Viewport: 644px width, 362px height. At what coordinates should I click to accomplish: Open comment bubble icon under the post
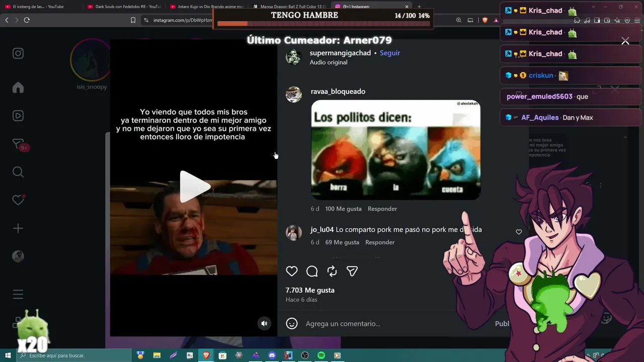tap(312, 271)
